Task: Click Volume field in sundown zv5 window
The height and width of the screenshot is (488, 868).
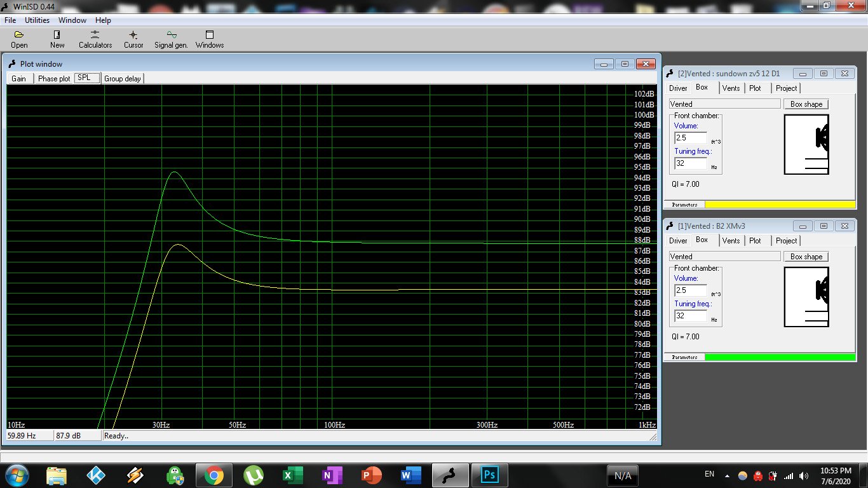Action: click(x=691, y=138)
